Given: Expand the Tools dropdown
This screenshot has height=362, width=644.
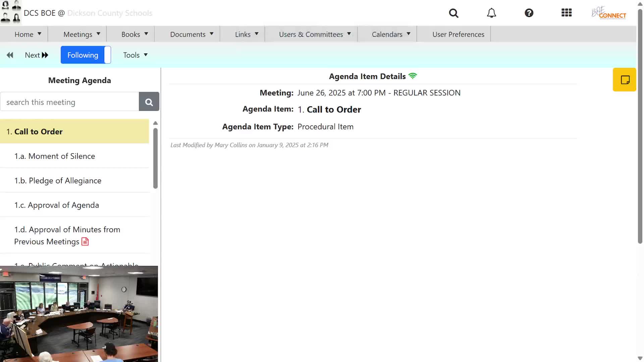Looking at the screenshot, I should pos(135,55).
